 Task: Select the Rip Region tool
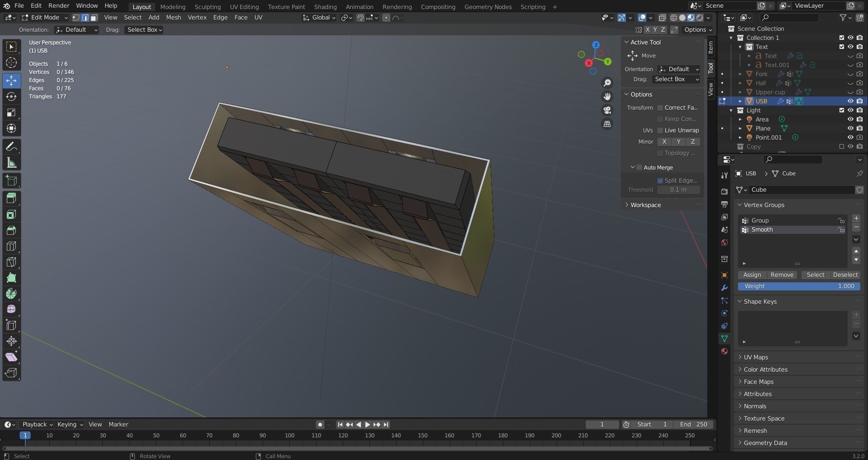pos(11,373)
